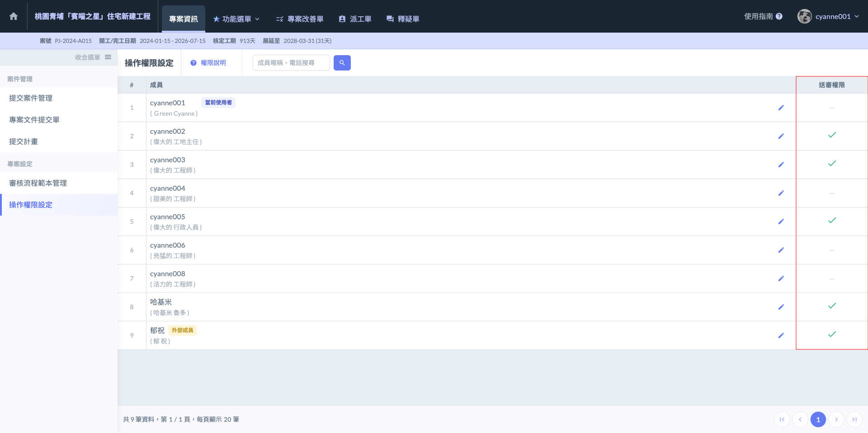
Task: Open the 專案改善單 menu item
Action: pyautogui.click(x=300, y=19)
